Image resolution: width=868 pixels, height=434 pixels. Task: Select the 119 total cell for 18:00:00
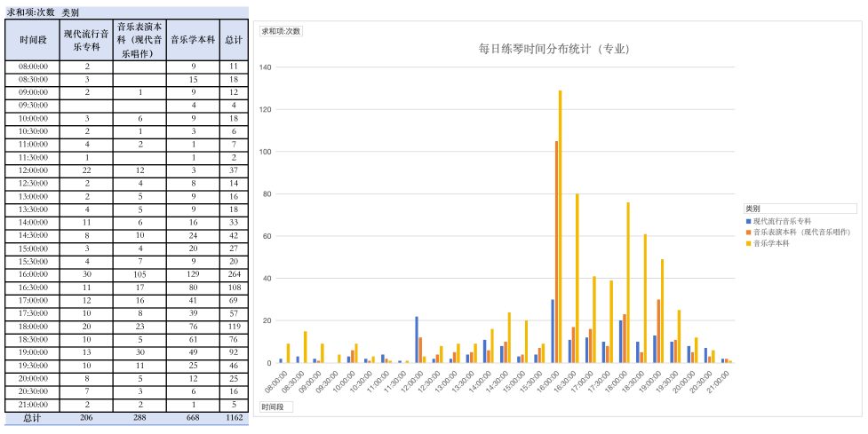pyautogui.click(x=234, y=327)
